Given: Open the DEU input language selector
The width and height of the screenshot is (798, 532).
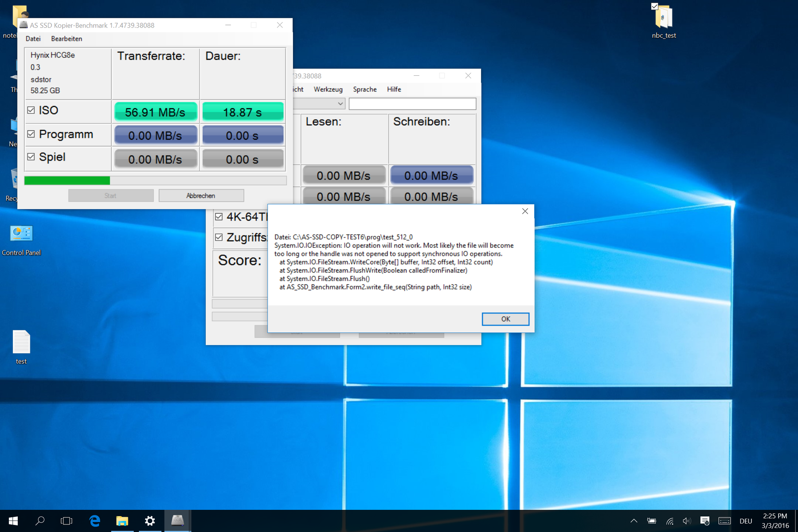Looking at the screenshot, I should point(746,521).
